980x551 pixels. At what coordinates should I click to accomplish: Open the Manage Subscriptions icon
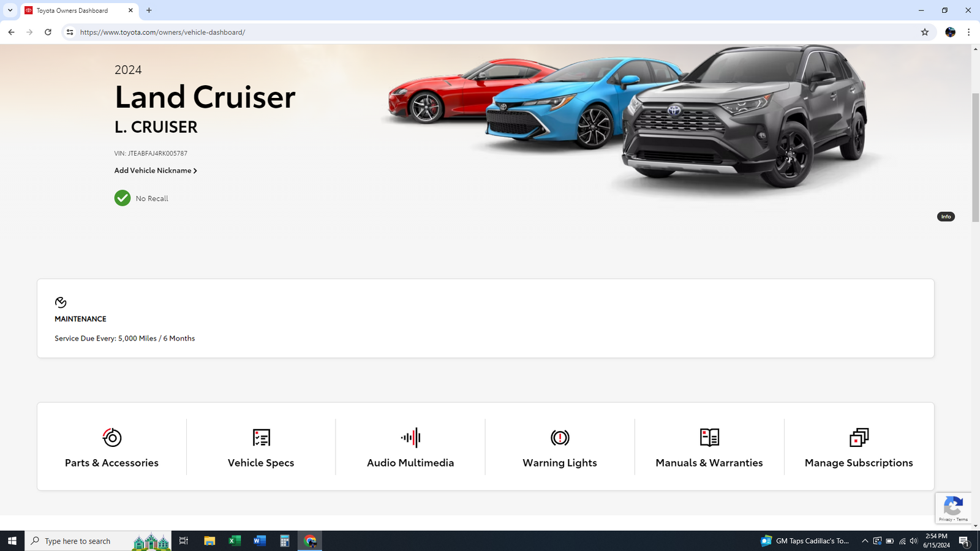859,437
